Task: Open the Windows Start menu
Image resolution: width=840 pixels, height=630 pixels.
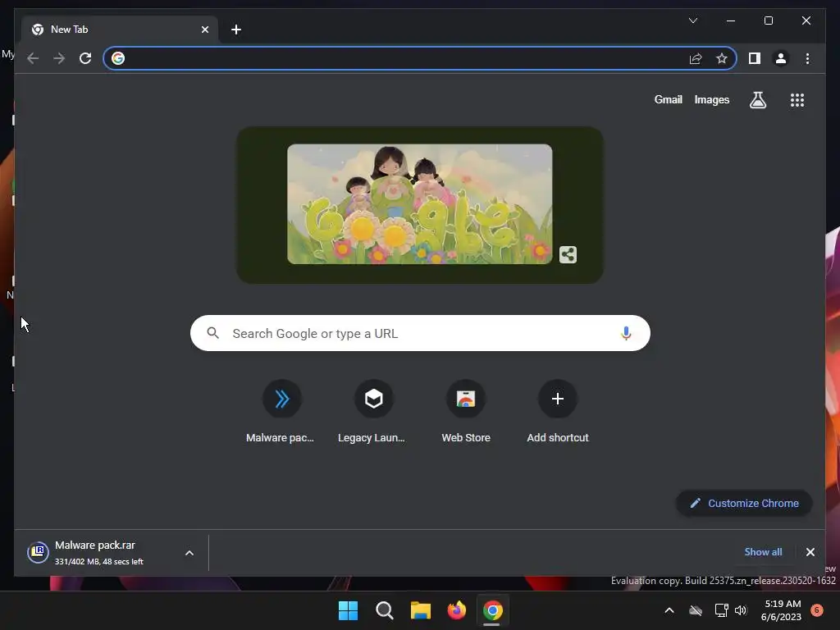Action: (348, 610)
